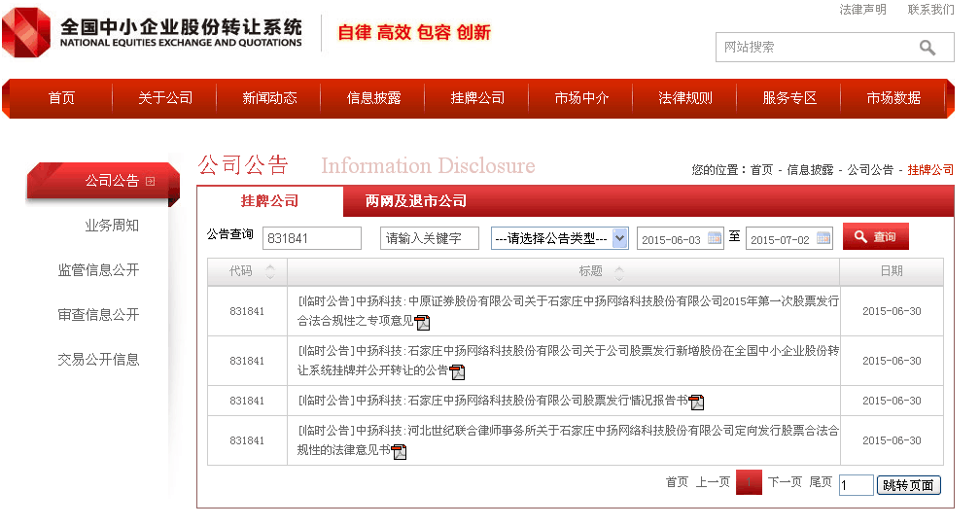Open 市场数据 menu
This screenshot has height=526, width=980.
pos(893,98)
